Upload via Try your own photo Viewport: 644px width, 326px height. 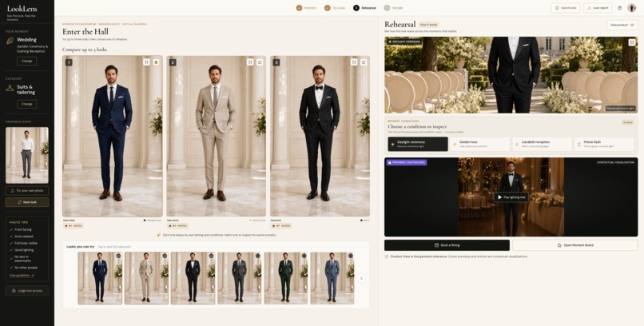pos(27,190)
